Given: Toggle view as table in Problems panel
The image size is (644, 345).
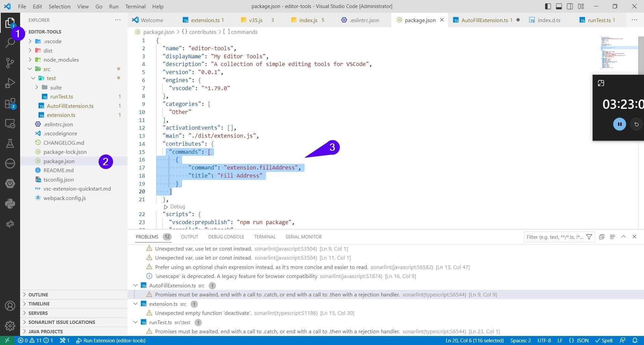Looking at the screenshot, I should click(612, 237).
